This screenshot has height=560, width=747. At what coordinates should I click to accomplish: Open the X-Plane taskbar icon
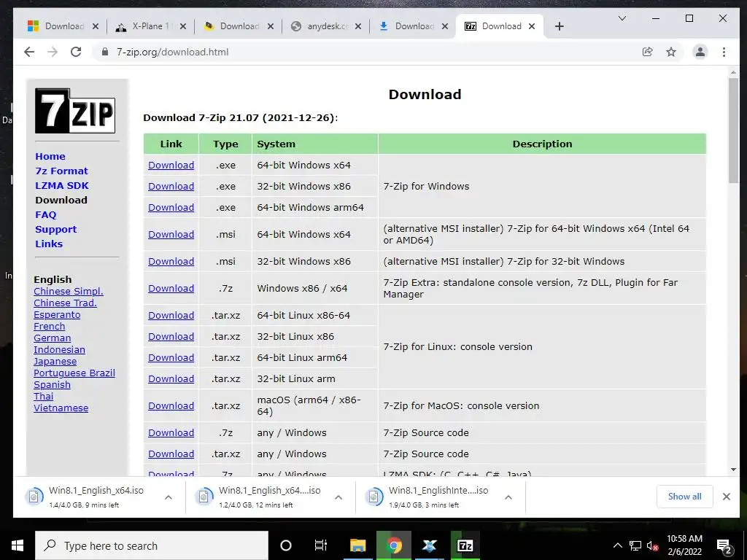(429, 545)
